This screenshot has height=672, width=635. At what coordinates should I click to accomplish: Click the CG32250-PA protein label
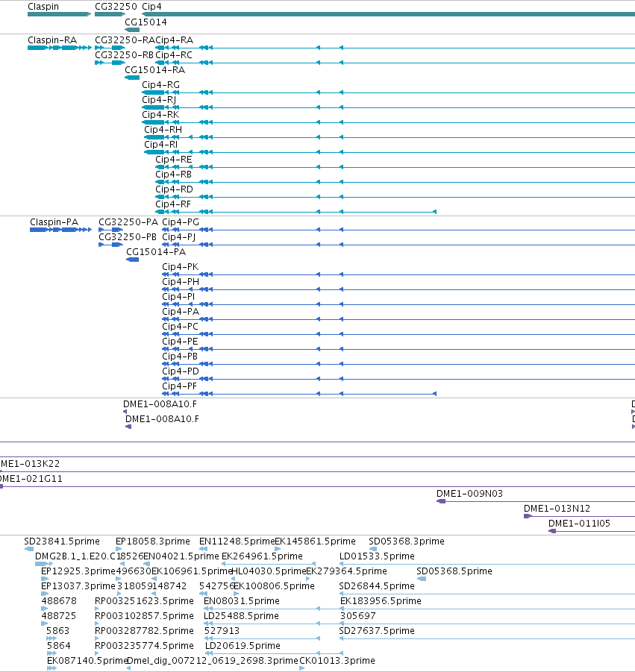(128, 222)
